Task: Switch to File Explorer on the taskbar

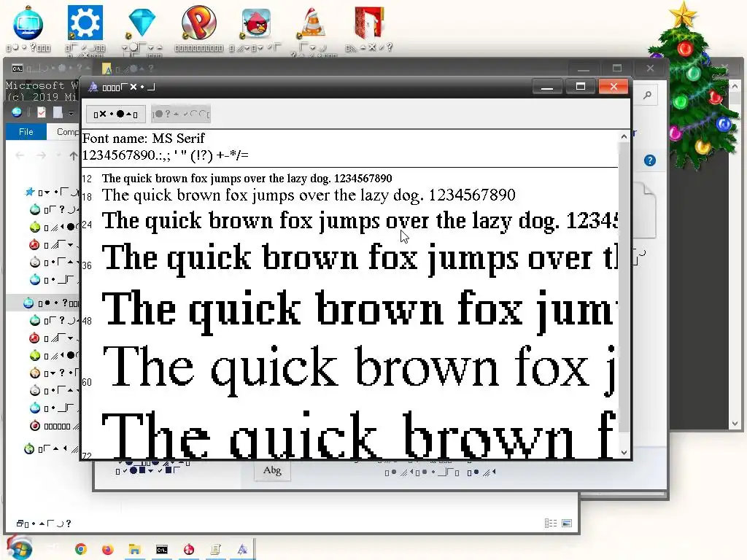Action: point(134,549)
